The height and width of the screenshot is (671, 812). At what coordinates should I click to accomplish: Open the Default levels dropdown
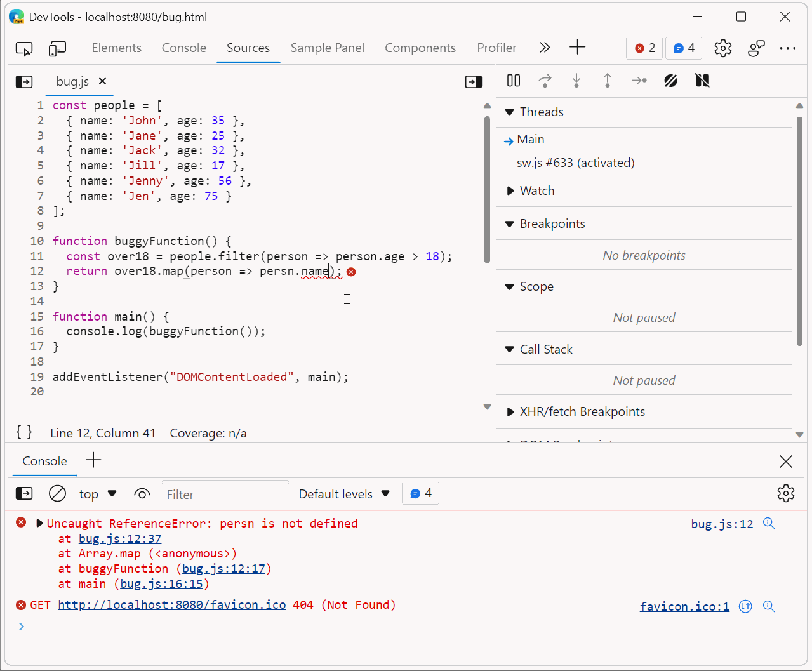click(x=343, y=493)
